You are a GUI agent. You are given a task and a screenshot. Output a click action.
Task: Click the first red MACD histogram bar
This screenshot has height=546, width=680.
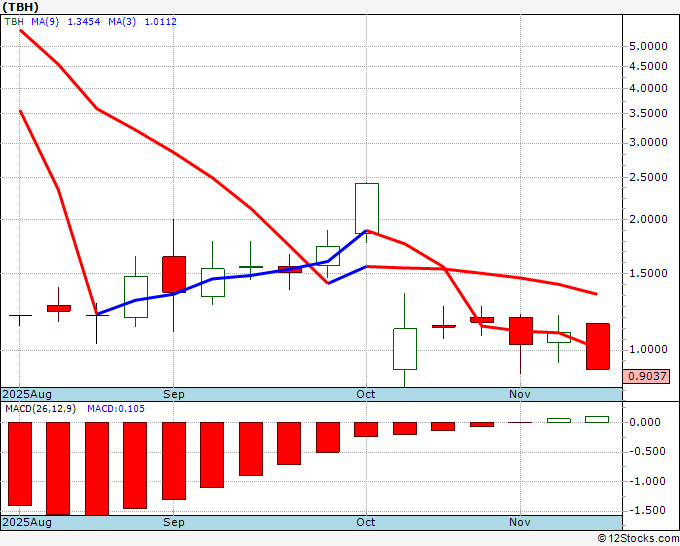tap(20, 464)
